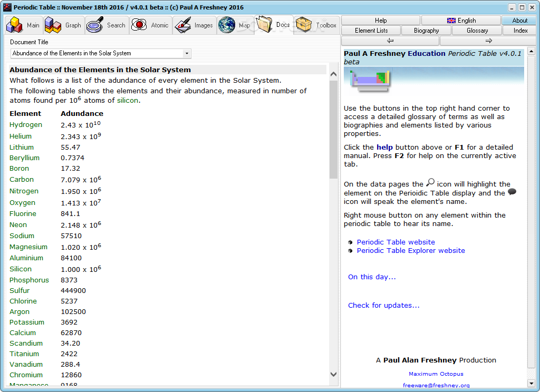Open the Glossary section
Image resolution: width=540 pixels, height=392 pixels.
(477, 30)
